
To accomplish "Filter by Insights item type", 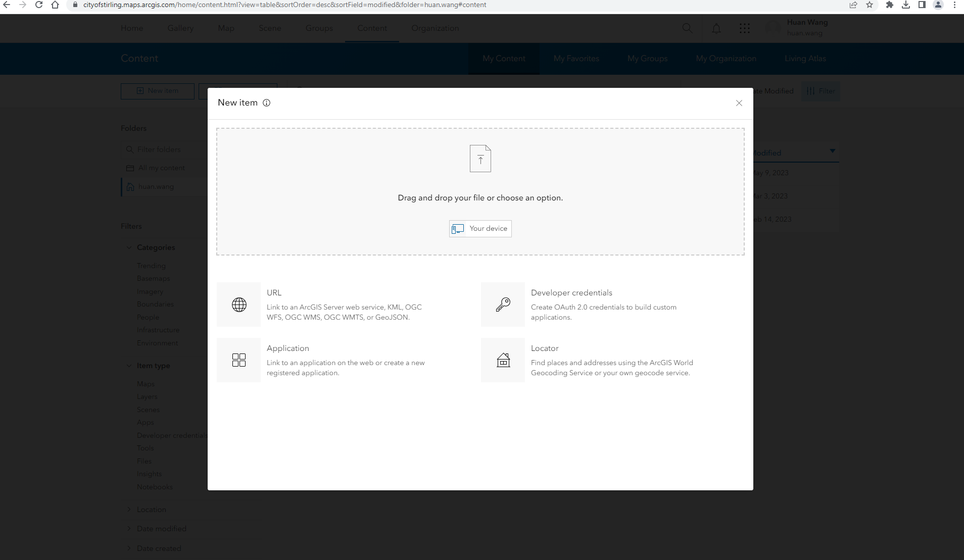I will [149, 474].
